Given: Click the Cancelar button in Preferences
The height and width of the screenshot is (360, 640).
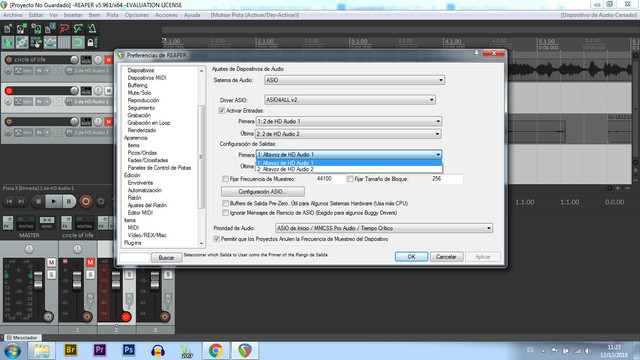Looking at the screenshot, I should (x=446, y=257).
